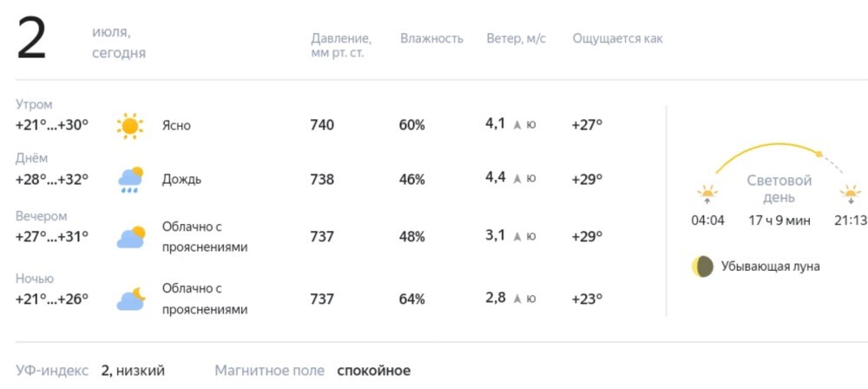
Task: Click the sun position dot on daylight arc
Action: click(x=819, y=154)
